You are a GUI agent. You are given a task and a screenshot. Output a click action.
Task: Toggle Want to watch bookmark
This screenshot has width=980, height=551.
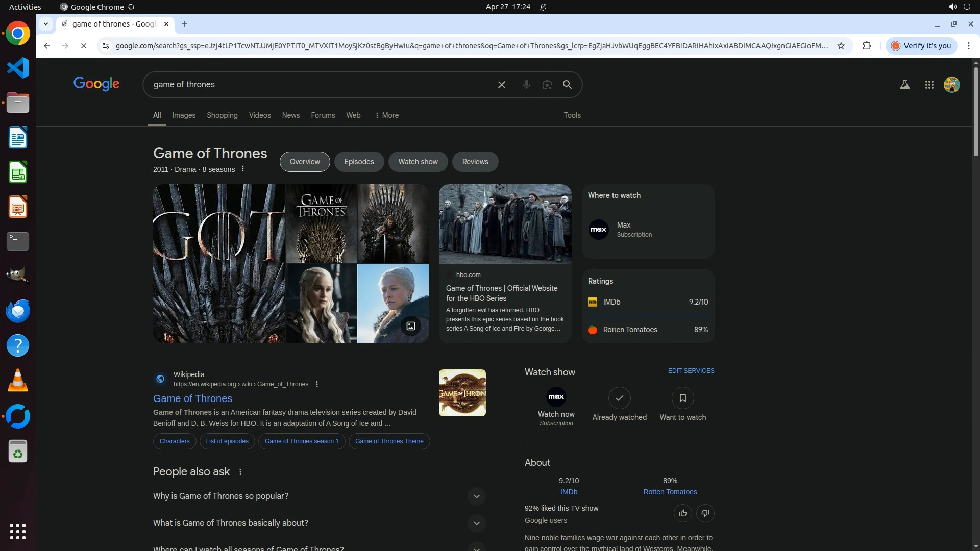coord(682,398)
